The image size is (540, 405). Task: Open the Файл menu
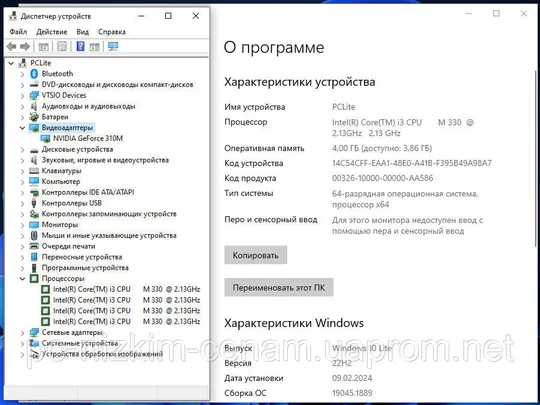pyautogui.click(x=18, y=32)
